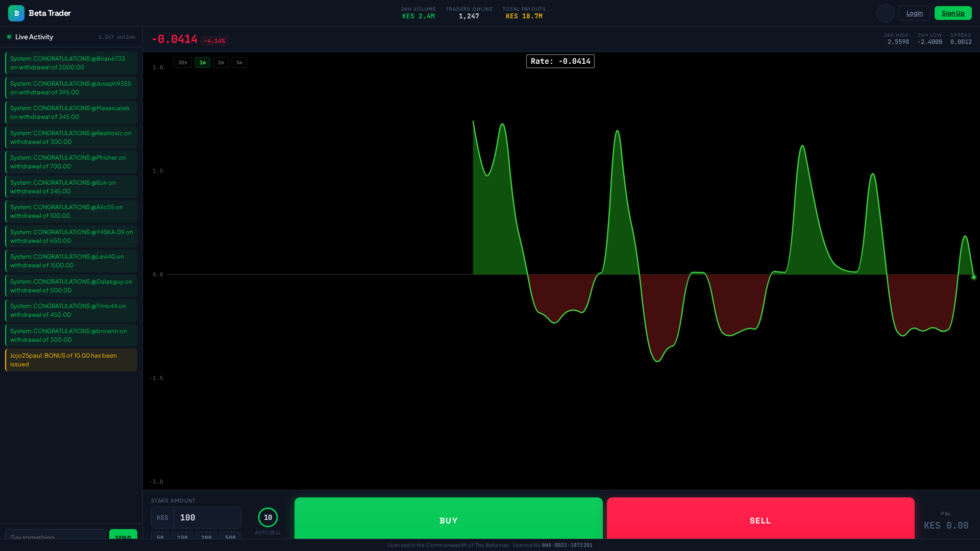Click the -4.14% change badge
The image size is (980, 551).
pos(214,41)
